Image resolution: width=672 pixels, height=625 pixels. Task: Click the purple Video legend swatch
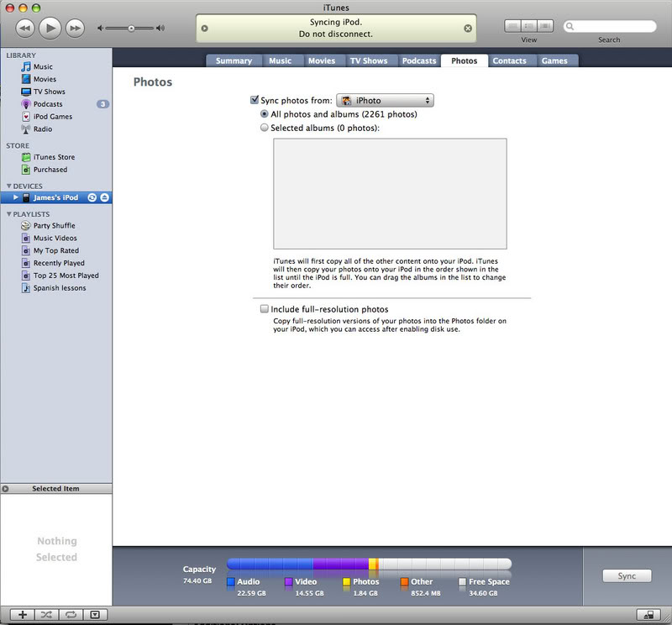click(x=289, y=581)
